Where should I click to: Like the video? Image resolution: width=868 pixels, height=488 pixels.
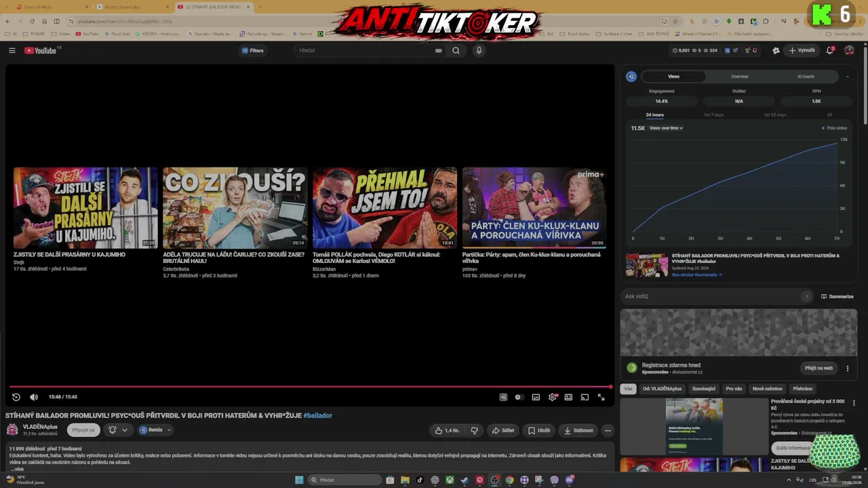pyautogui.click(x=447, y=430)
